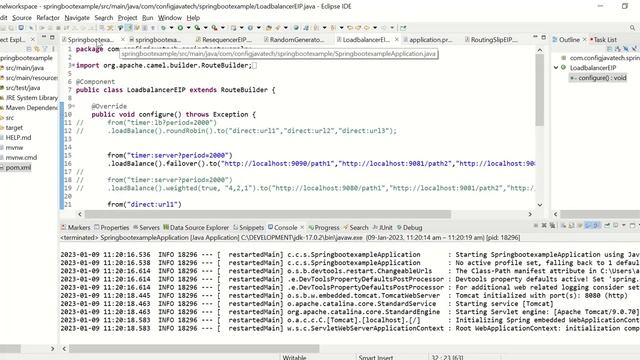Toggle Word Wrap in Console toolbar

coord(580,225)
